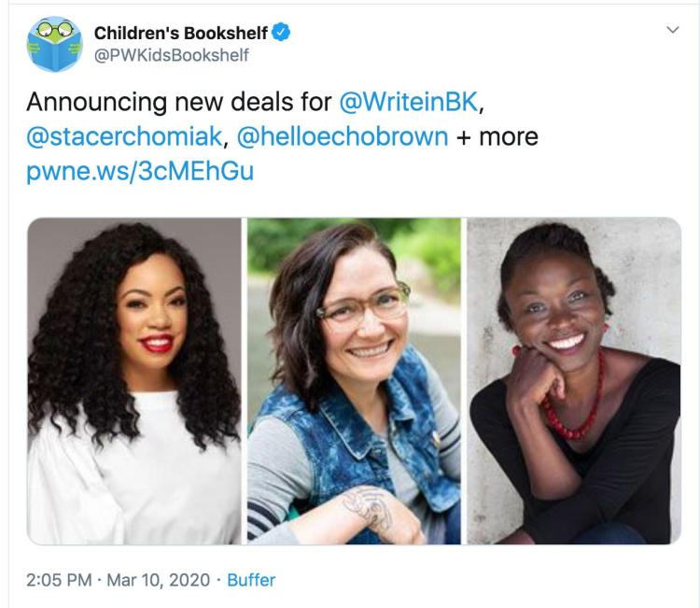This screenshot has height=608, width=700.
Task: Follow the pwne.ws/3cMEhGu link
Action: pos(139,172)
